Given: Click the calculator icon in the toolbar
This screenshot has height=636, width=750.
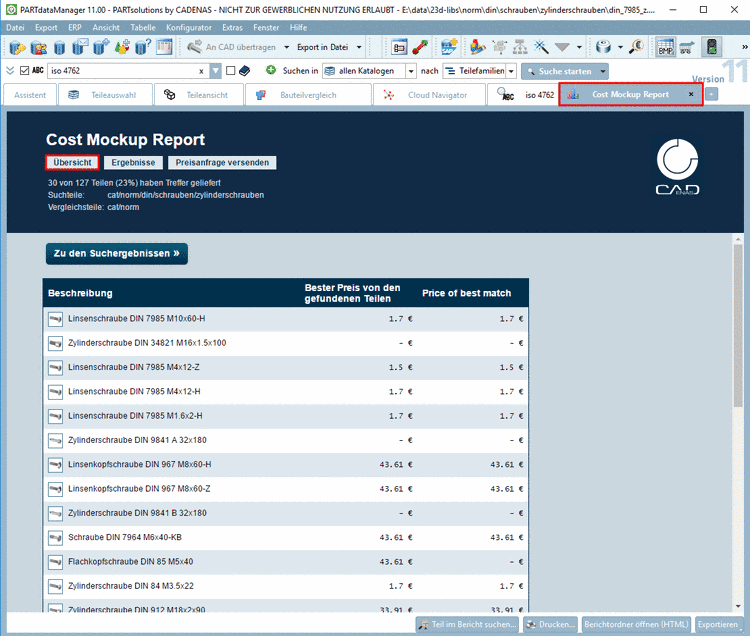Looking at the screenshot, I should click(165, 47).
